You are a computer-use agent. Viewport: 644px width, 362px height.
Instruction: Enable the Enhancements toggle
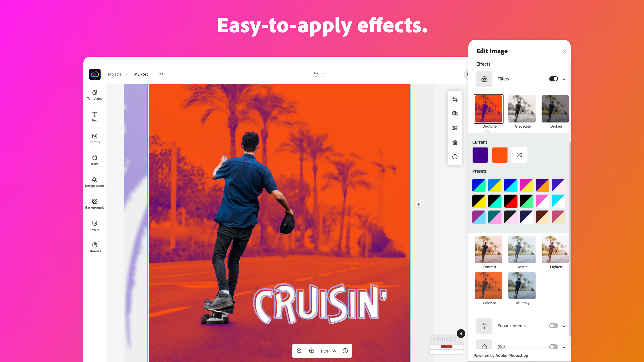[553, 326]
